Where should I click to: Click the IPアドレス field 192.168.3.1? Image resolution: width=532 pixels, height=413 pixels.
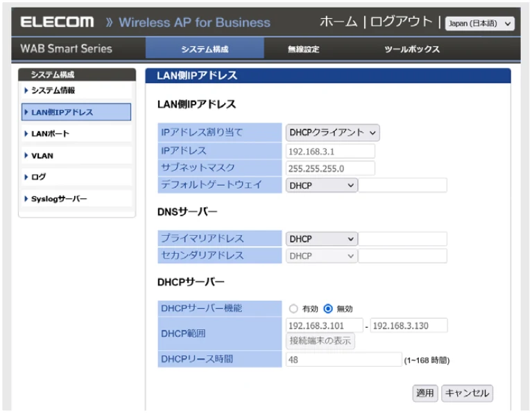tap(330, 151)
